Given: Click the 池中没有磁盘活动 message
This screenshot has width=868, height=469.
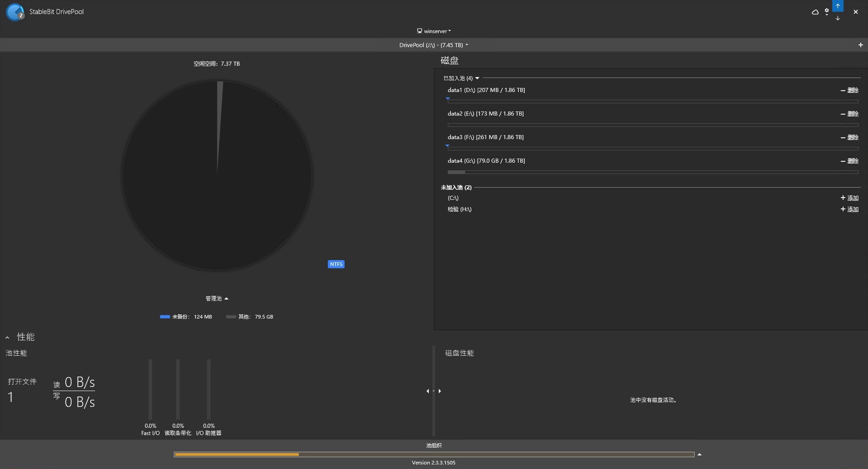Looking at the screenshot, I should tap(653, 400).
